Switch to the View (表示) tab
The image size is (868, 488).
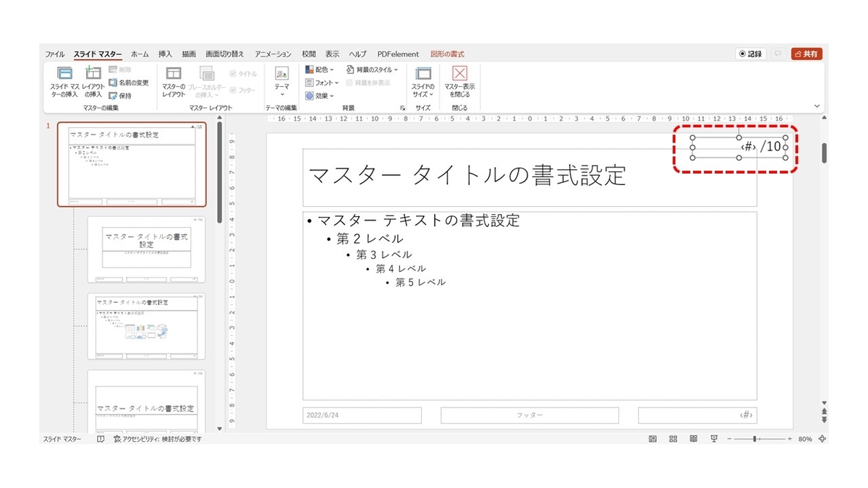332,54
